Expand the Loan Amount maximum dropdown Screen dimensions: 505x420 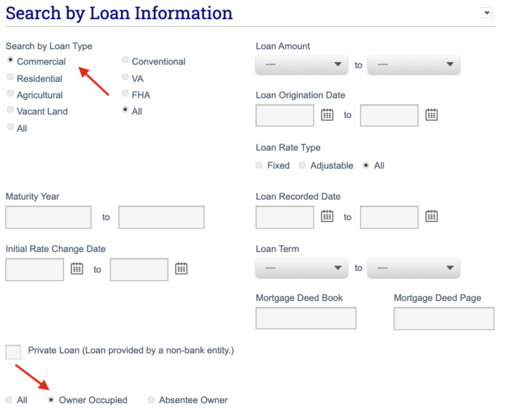pyautogui.click(x=413, y=65)
